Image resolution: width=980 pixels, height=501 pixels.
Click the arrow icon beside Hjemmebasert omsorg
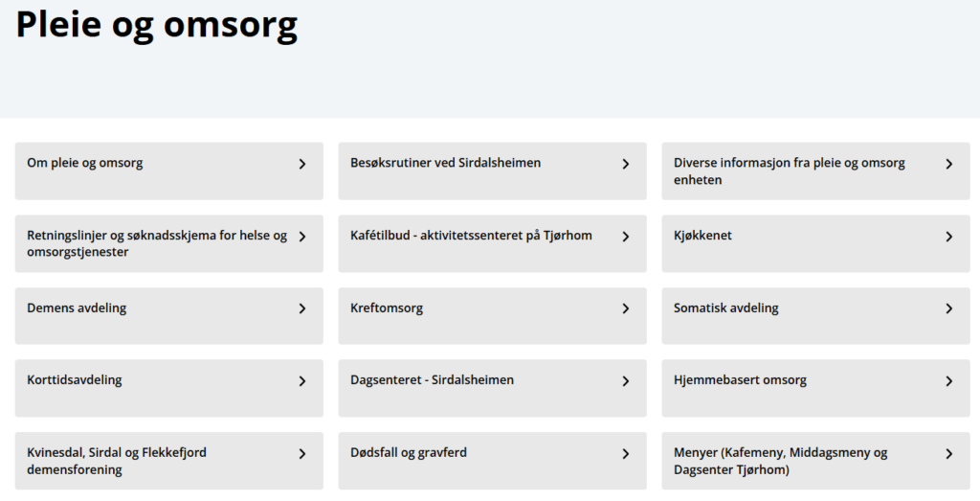(x=949, y=381)
